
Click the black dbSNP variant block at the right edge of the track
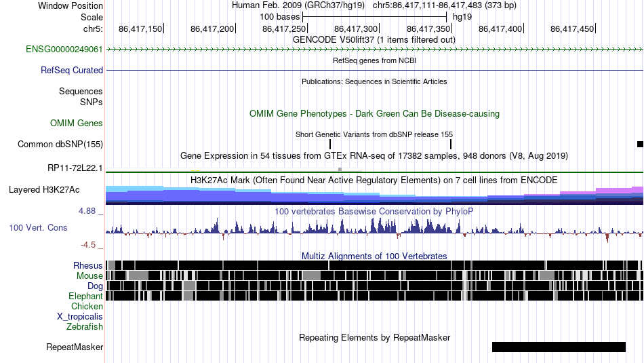640,145
